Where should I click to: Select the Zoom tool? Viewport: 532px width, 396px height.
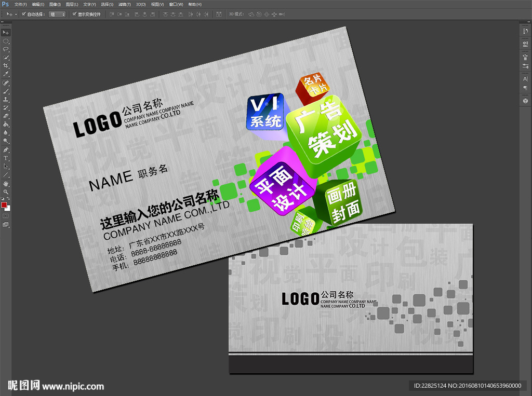[6, 192]
